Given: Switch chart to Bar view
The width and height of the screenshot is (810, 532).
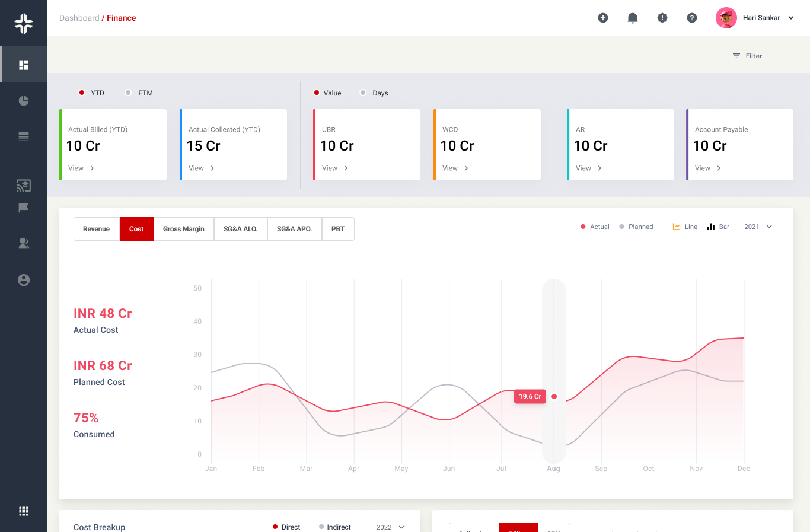Looking at the screenshot, I should point(718,227).
